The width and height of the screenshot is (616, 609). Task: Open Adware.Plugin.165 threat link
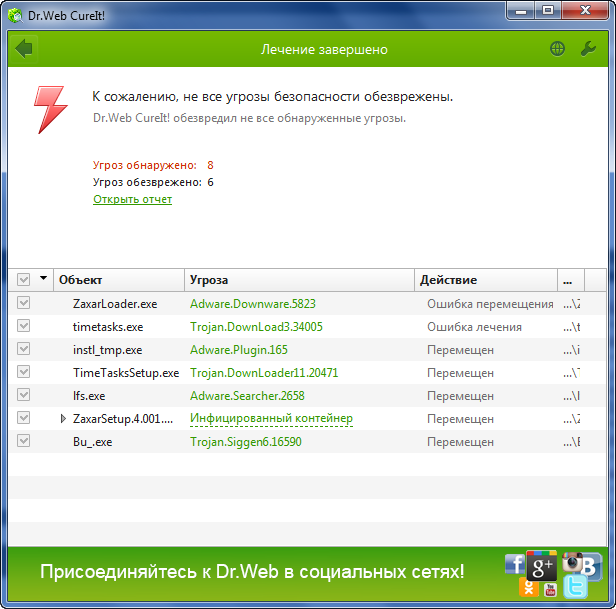(239, 350)
